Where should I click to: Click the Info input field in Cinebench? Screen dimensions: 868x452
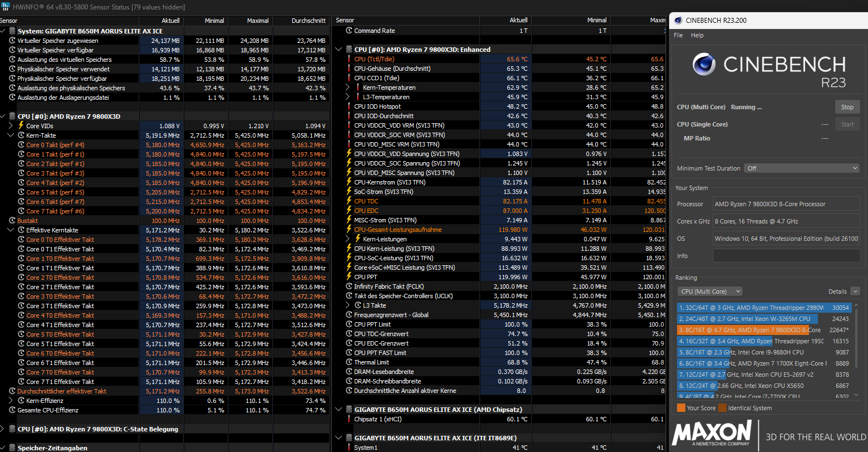point(786,256)
